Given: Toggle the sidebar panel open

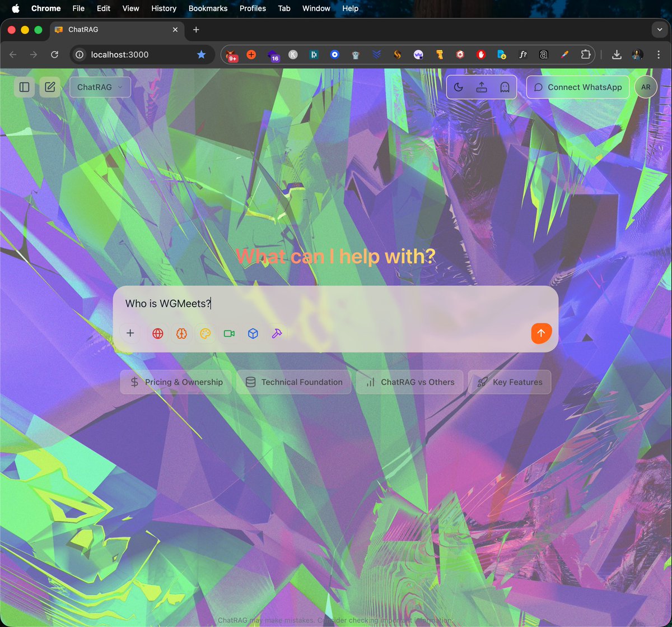Looking at the screenshot, I should point(24,87).
